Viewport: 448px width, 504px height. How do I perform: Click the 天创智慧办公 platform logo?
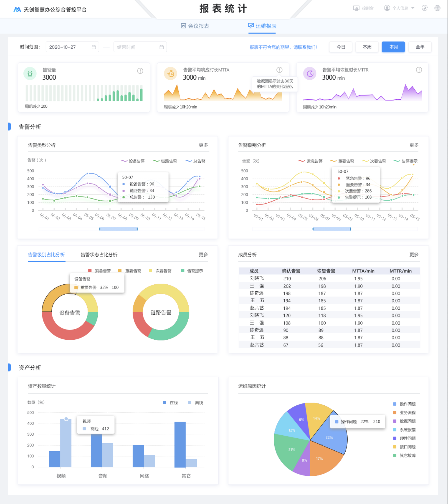coord(17,10)
